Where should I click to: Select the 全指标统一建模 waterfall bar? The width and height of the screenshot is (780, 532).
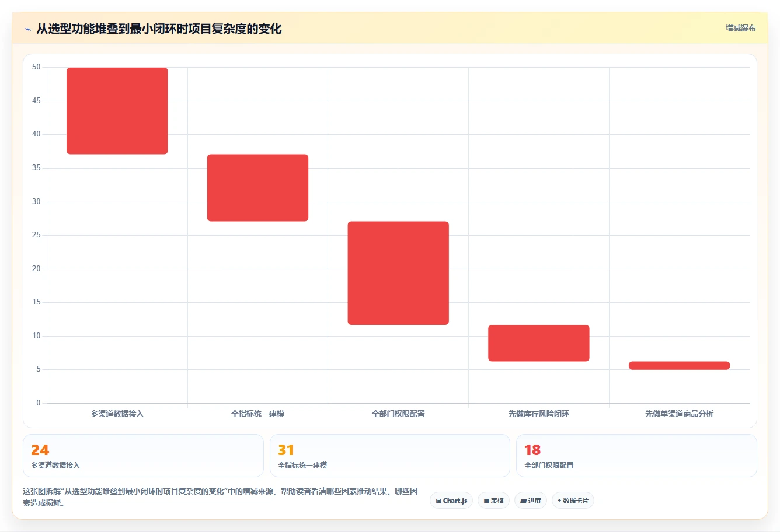click(x=257, y=188)
